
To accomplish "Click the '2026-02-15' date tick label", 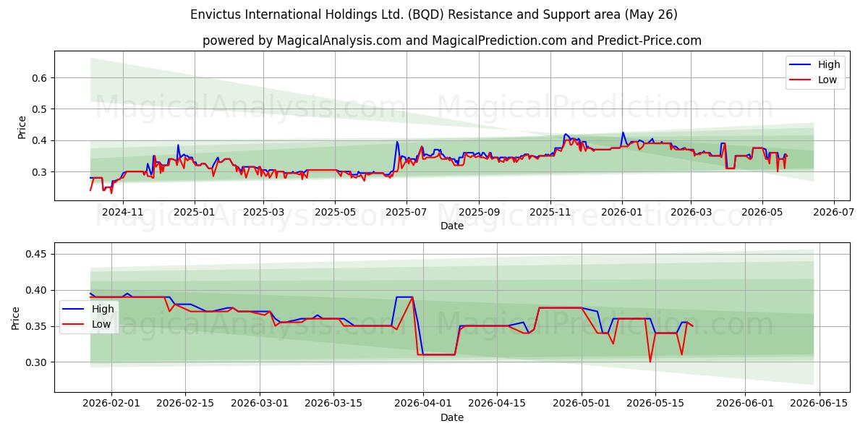I will pyautogui.click(x=185, y=404).
